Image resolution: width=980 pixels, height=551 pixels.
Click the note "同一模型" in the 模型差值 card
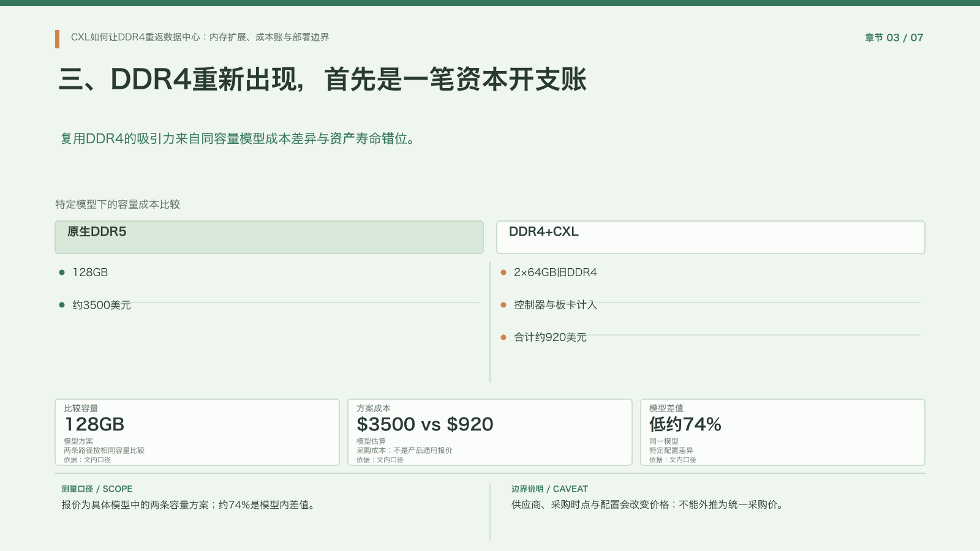(x=664, y=441)
